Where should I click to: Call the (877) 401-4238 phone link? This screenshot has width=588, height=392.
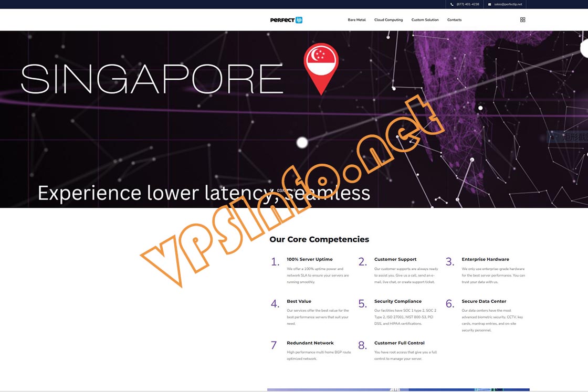click(x=468, y=4)
